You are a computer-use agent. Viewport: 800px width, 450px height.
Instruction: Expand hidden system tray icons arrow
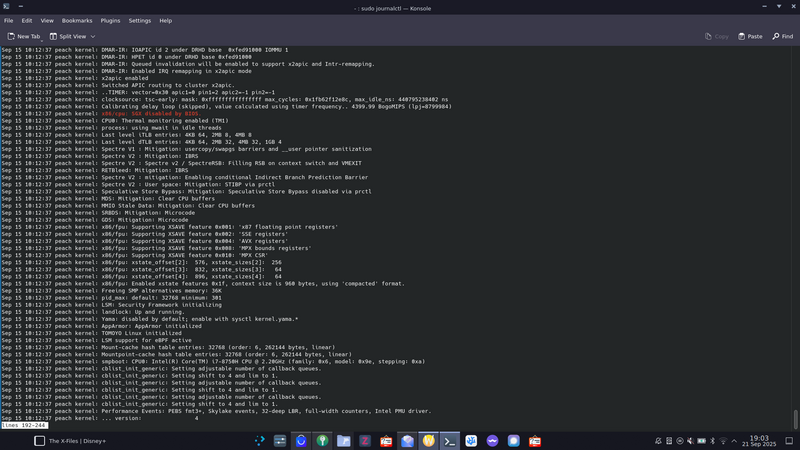pos(734,441)
